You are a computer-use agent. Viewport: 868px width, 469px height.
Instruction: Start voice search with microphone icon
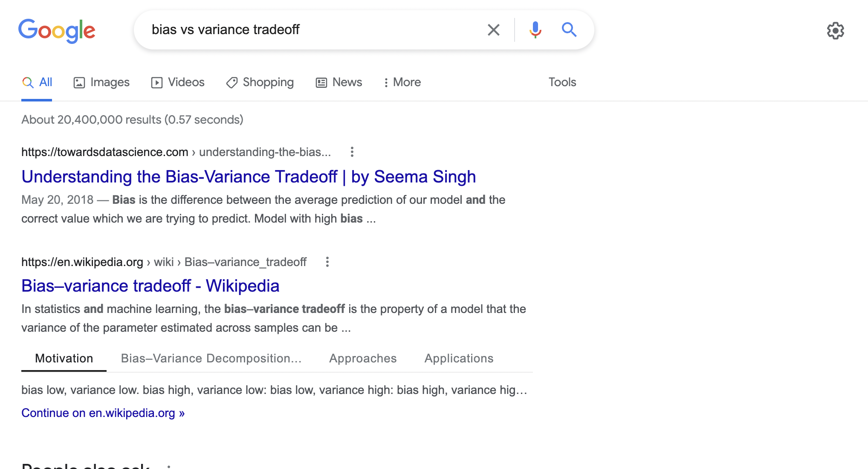click(535, 30)
